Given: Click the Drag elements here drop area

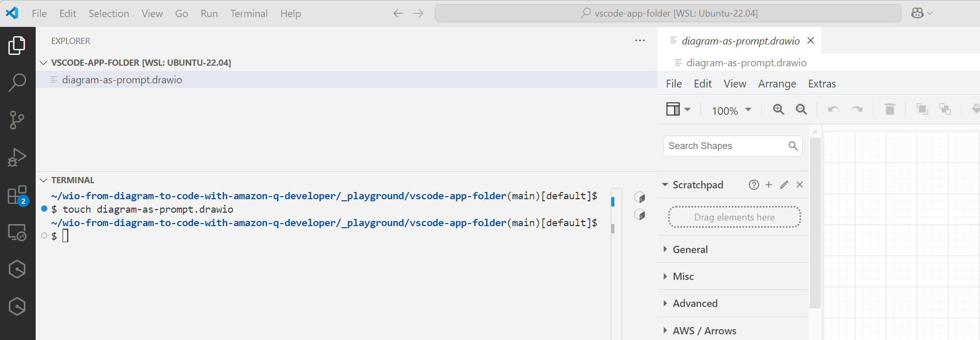Looking at the screenshot, I should (734, 217).
